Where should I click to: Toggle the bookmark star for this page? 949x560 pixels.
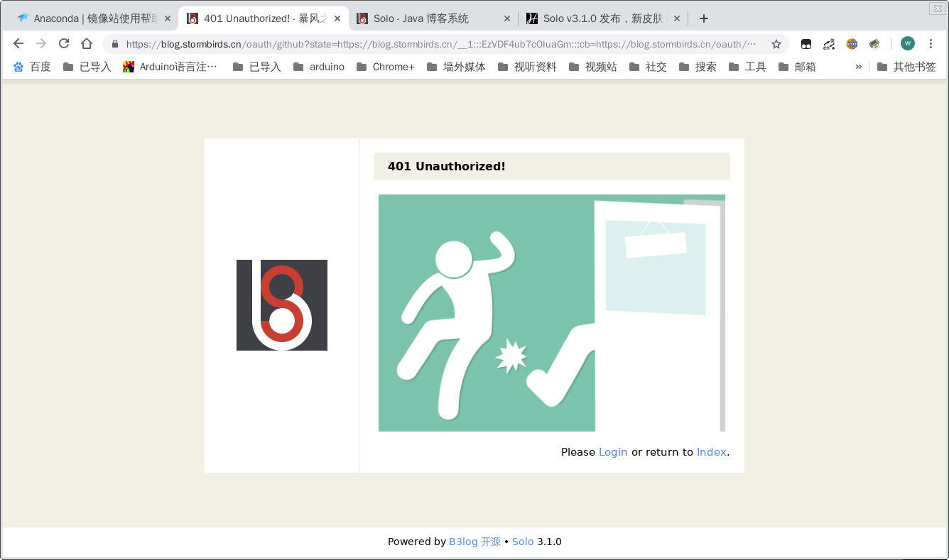pyautogui.click(x=776, y=43)
